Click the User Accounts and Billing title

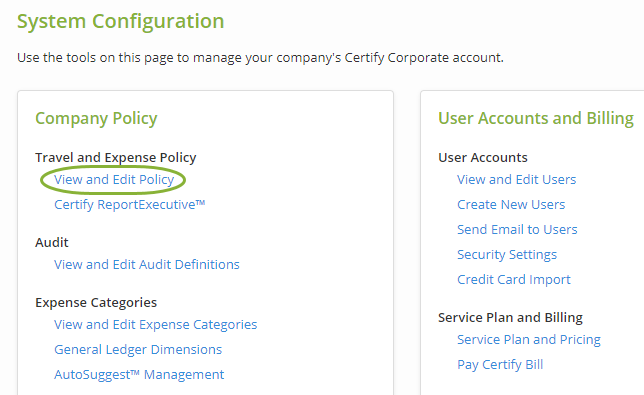point(536,118)
